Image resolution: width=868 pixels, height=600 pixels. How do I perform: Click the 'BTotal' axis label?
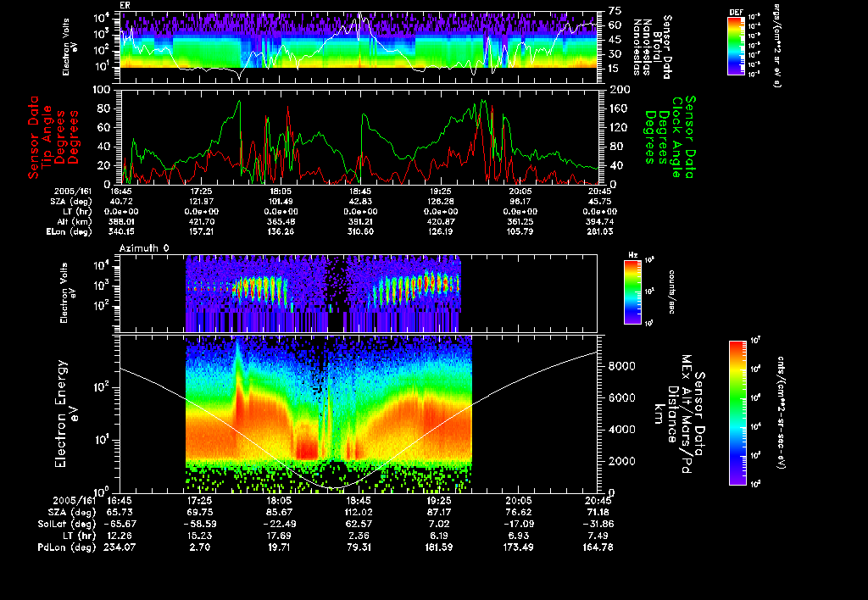click(x=657, y=48)
